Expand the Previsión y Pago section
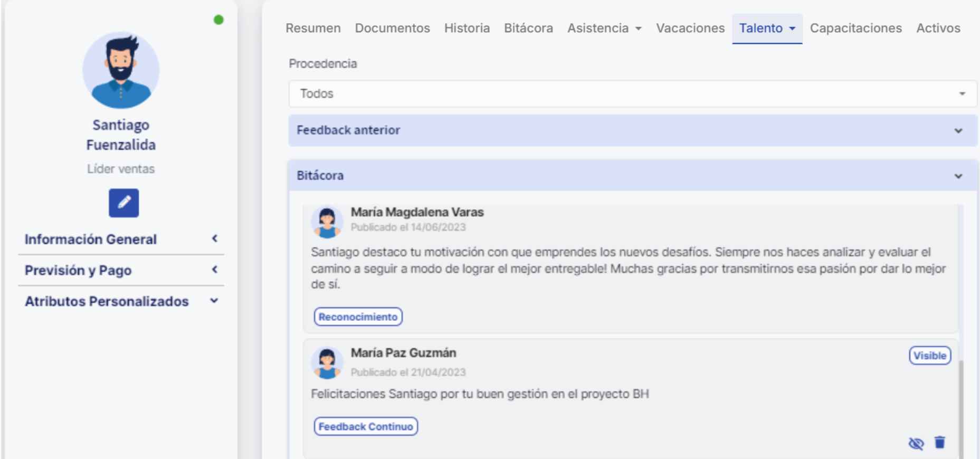The width and height of the screenshot is (980, 459). tap(121, 270)
